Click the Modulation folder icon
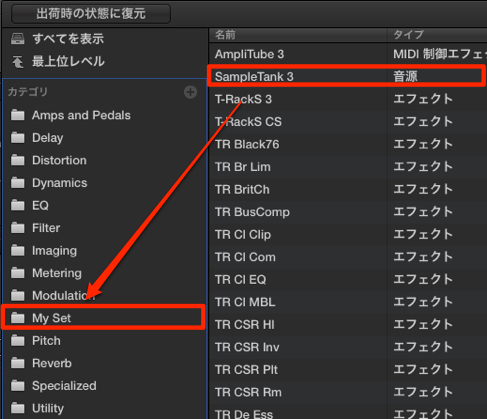The image size is (487, 419). [18, 295]
